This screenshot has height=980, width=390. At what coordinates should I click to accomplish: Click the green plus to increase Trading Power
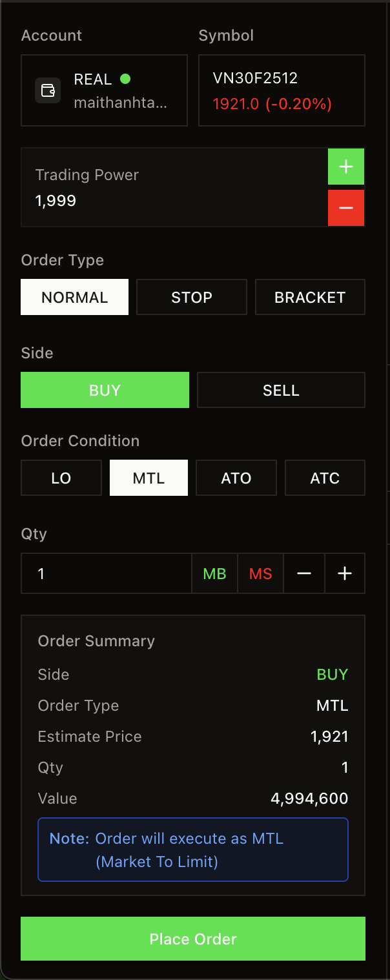pos(346,167)
